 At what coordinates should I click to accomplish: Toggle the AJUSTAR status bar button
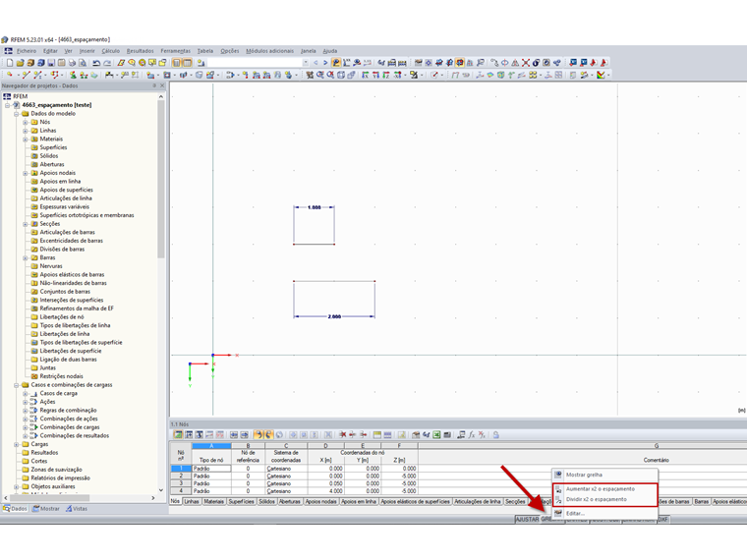(x=528, y=519)
